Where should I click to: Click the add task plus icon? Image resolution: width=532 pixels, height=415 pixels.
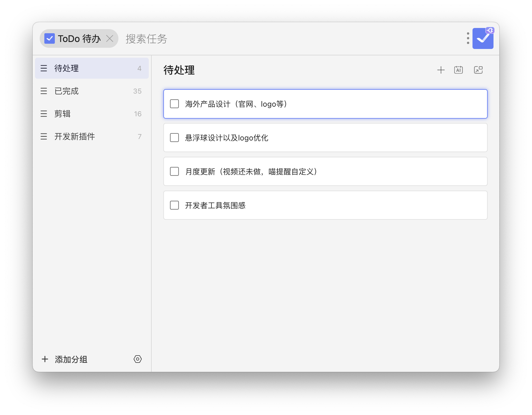(441, 70)
